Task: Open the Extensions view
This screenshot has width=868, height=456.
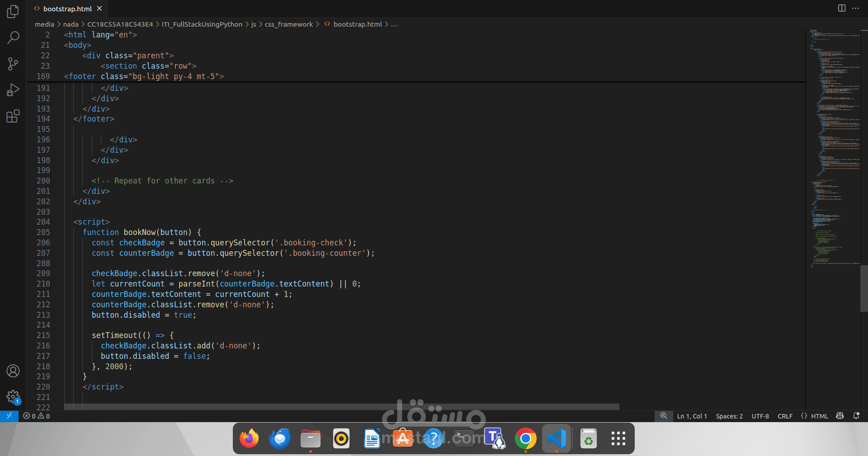Action: tap(13, 116)
